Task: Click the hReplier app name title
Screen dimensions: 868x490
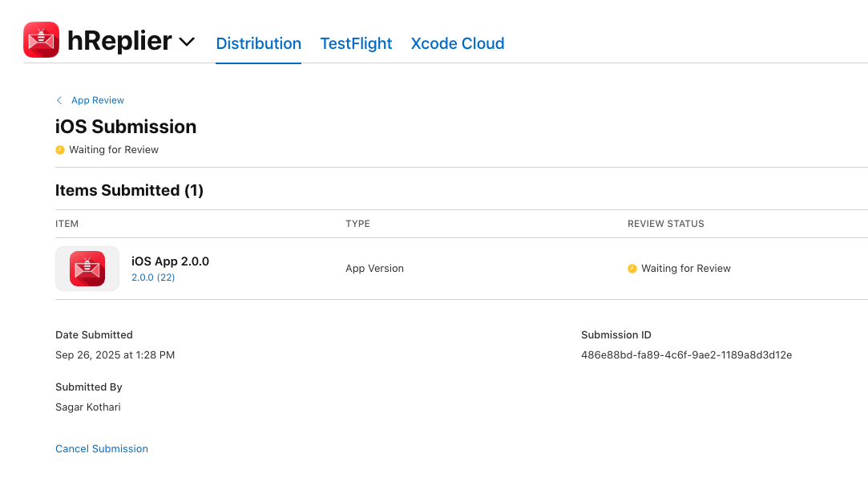Action: 119,41
